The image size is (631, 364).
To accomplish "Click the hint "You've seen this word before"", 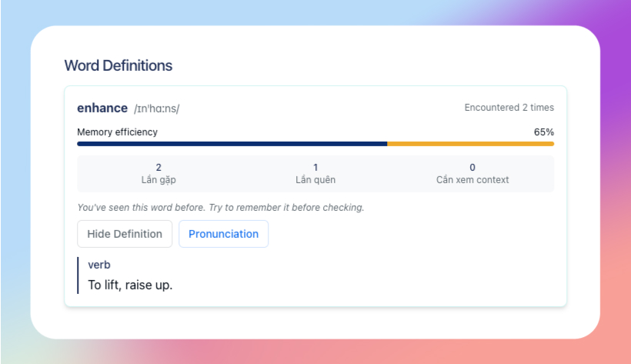I will click(220, 207).
